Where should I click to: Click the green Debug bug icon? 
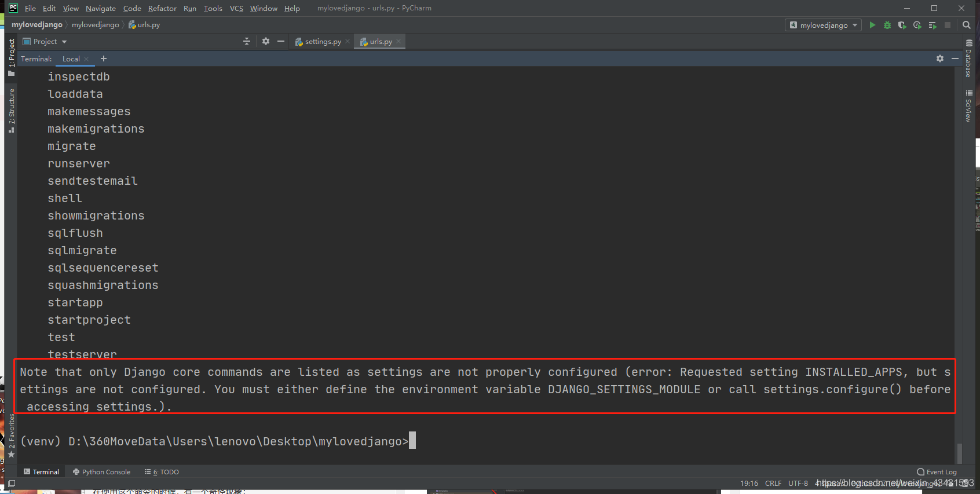[887, 25]
